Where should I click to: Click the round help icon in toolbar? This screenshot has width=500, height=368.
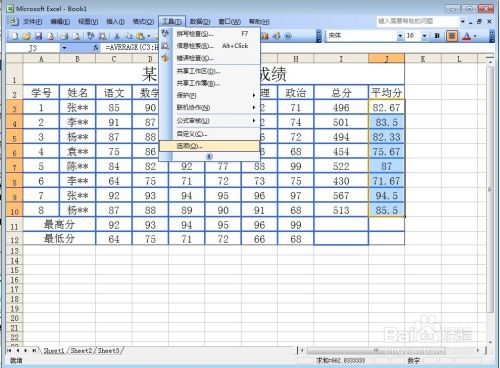point(288,36)
